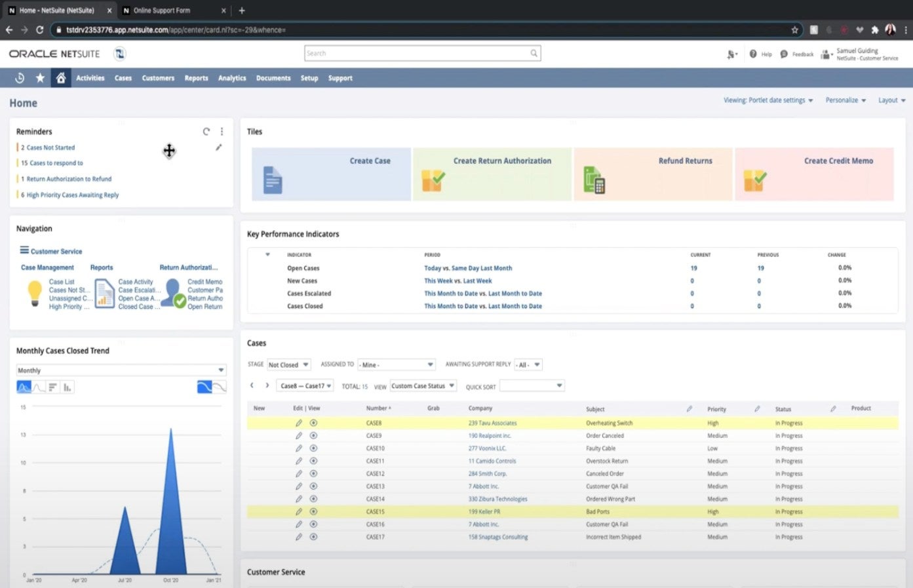Open the Activities menu
The width and height of the screenshot is (913, 588).
coord(90,78)
